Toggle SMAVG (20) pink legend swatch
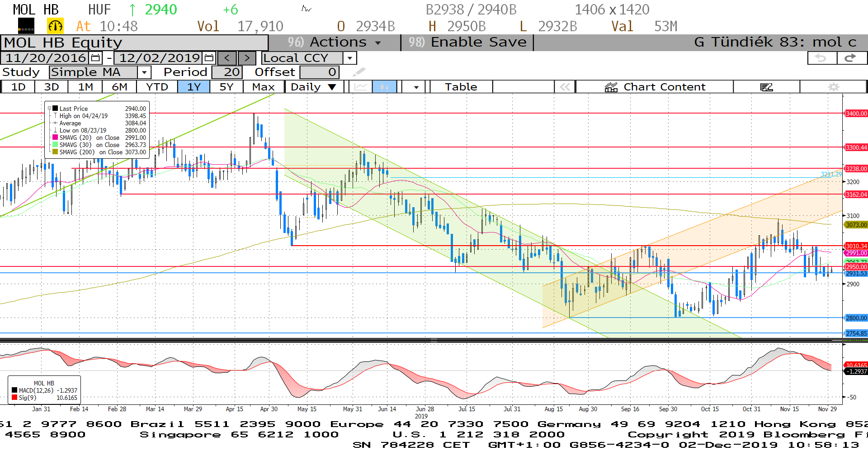 55,138
